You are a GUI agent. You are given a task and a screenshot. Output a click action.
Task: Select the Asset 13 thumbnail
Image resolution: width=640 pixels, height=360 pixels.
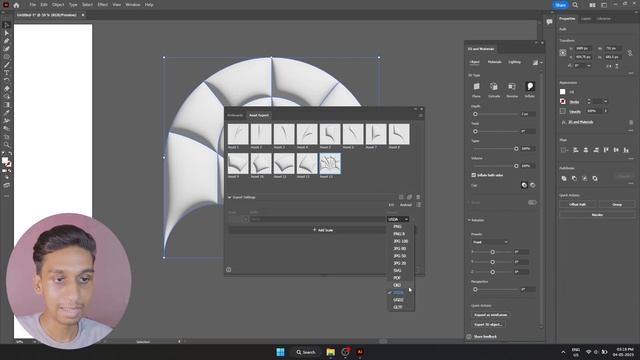tap(330, 164)
